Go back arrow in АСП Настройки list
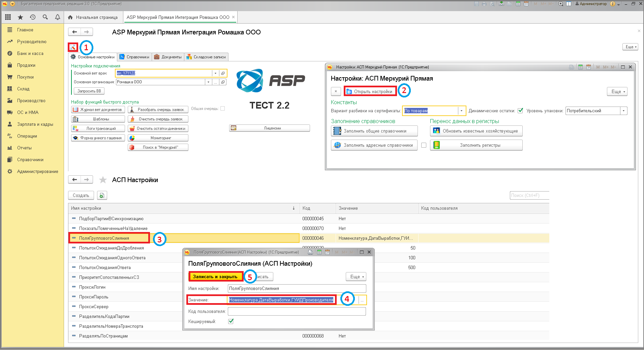Image resolution: width=644 pixels, height=350 pixels. point(74,179)
